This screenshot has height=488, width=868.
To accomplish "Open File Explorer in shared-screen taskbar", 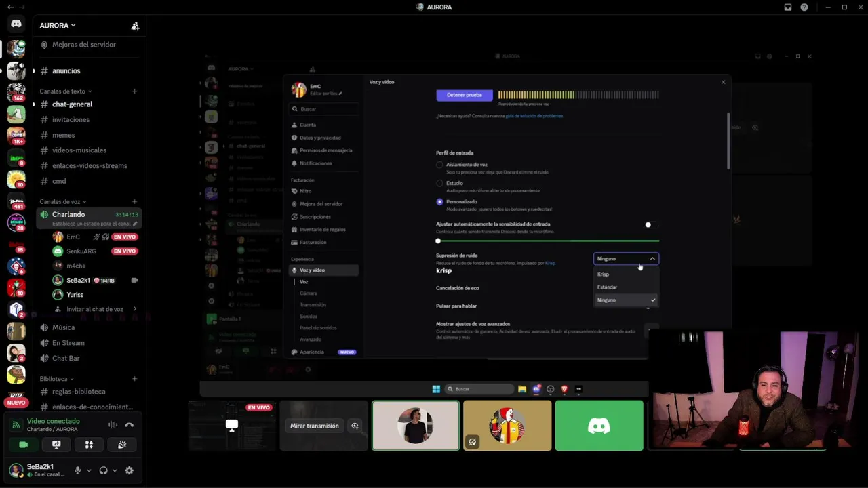I will pyautogui.click(x=522, y=389).
